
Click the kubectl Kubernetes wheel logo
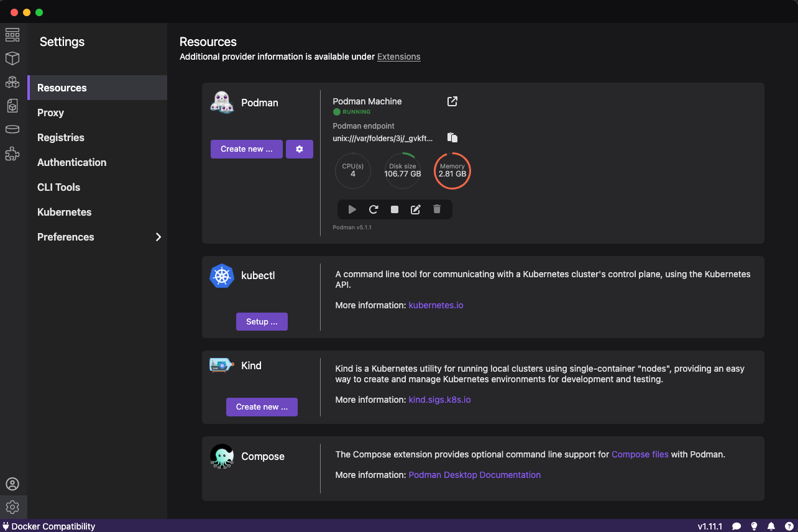pos(222,276)
